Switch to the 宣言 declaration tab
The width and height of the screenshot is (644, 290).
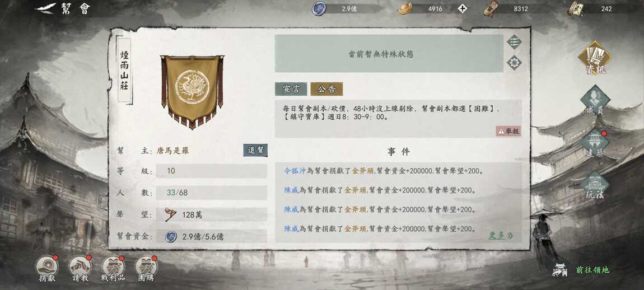291,88
